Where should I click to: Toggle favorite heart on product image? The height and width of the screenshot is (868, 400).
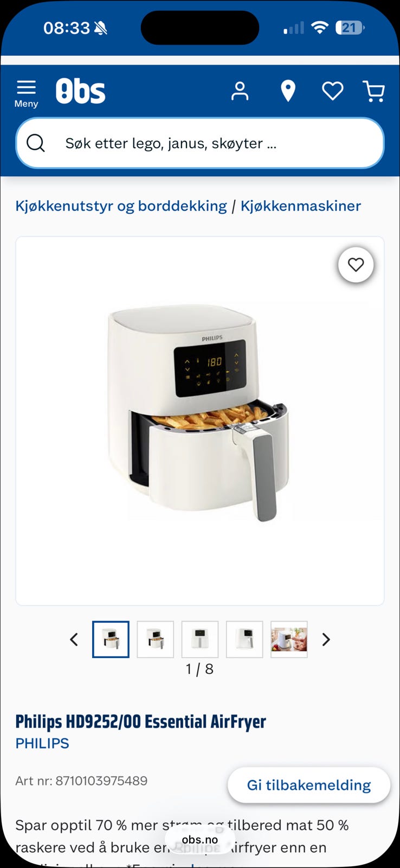click(x=356, y=265)
